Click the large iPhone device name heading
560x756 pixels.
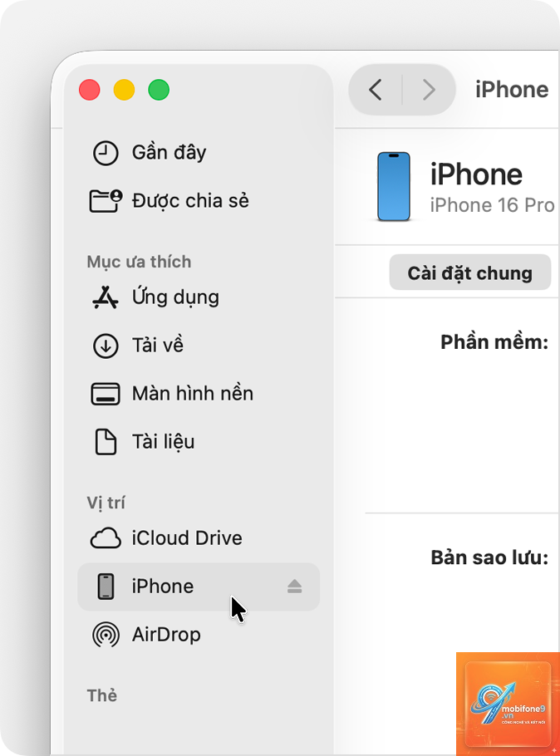click(476, 174)
